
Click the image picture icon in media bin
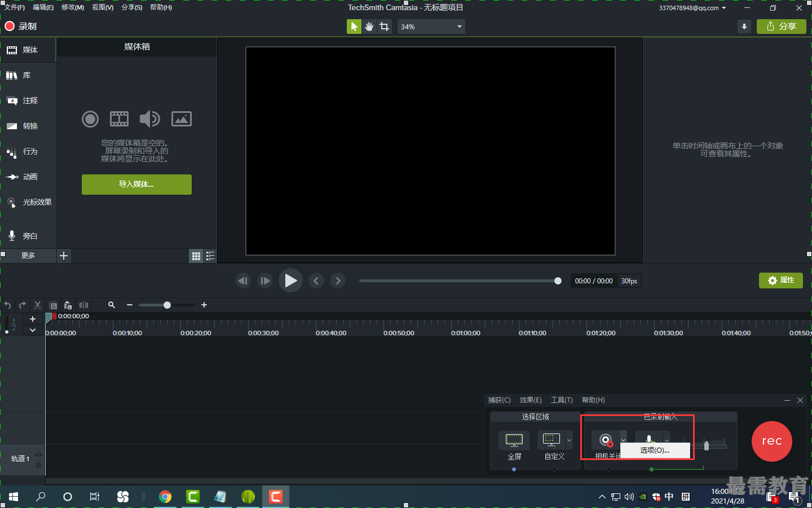click(182, 119)
